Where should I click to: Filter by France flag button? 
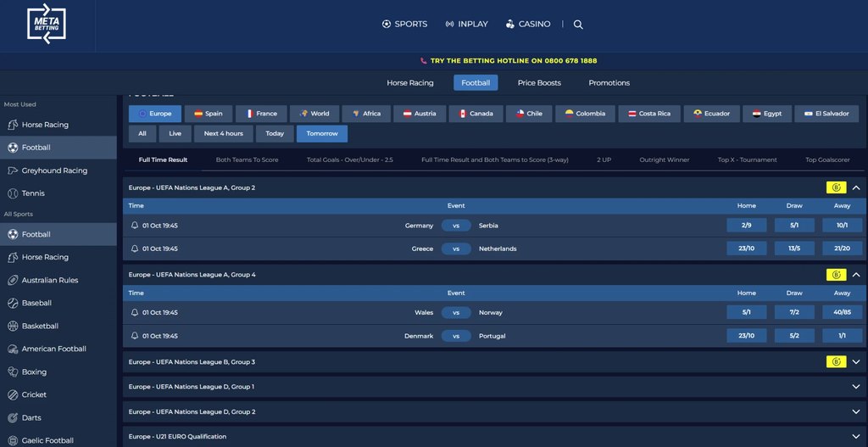(261, 114)
